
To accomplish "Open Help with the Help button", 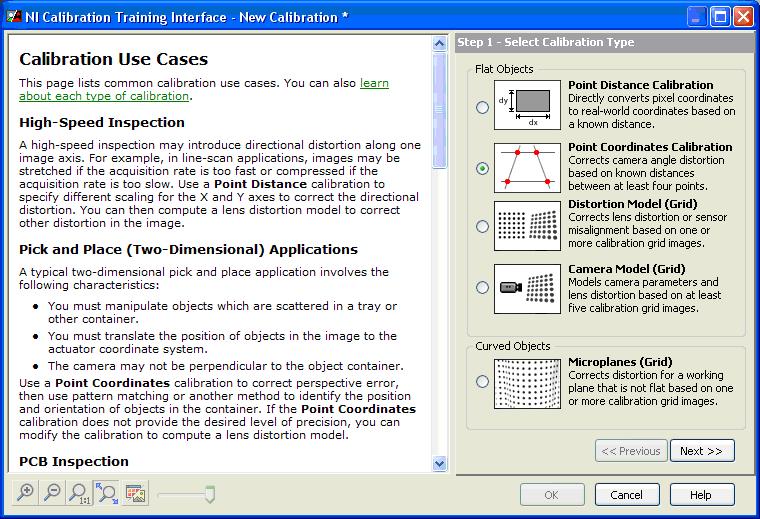I will pyautogui.click(x=702, y=495).
